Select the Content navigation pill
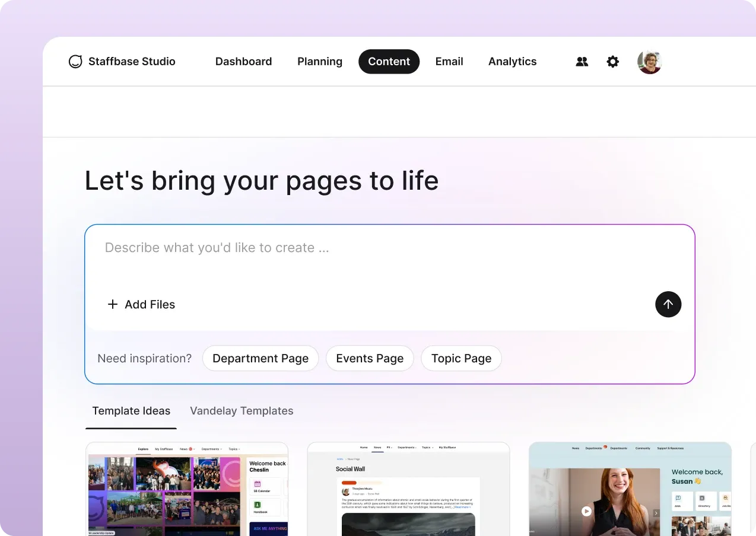 point(389,61)
